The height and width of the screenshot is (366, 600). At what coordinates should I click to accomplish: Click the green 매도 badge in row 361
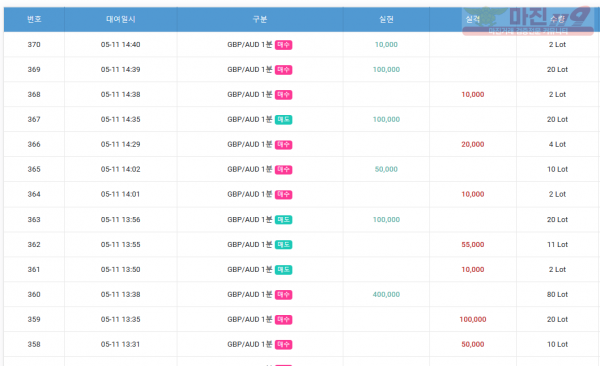(284, 270)
